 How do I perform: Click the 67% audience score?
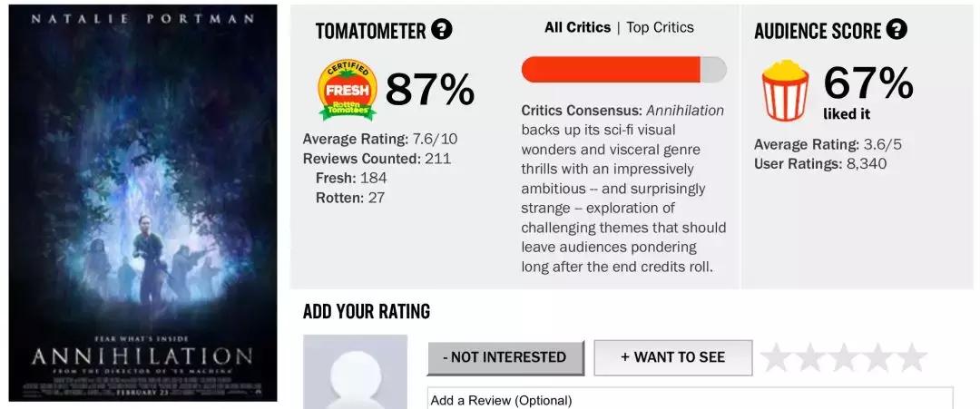(x=867, y=83)
